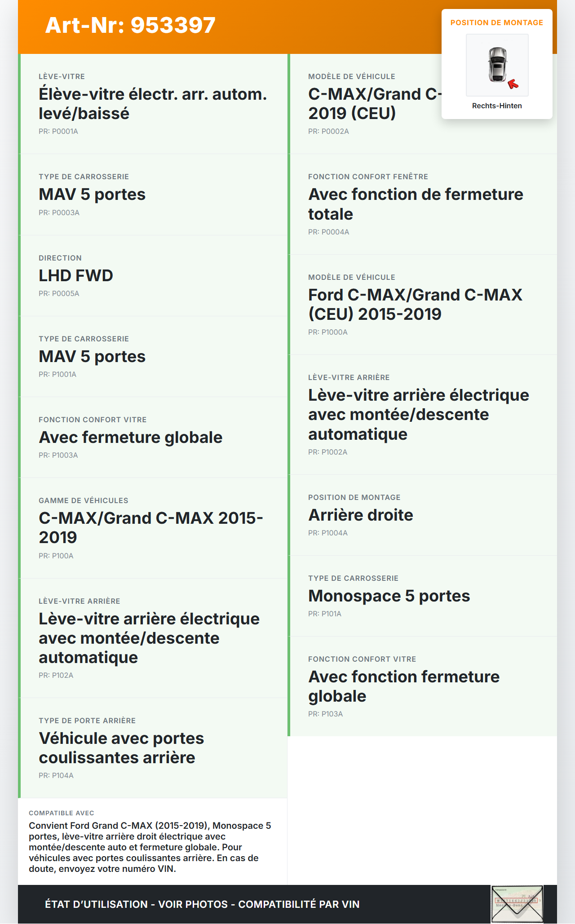Click the Arrière droite position entry
The image size is (575, 924).
361,515
